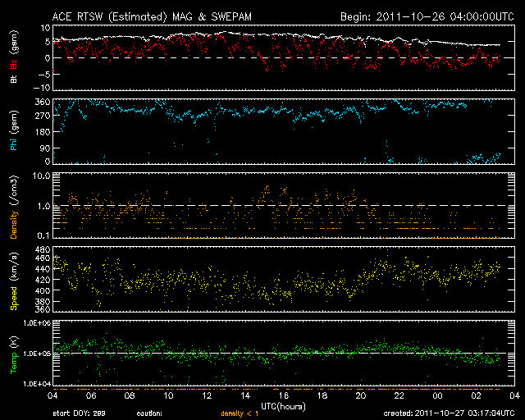The image size is (525, 420).
Task: Click the UTC(hours) x-axis title
Action: click(283, 405)
